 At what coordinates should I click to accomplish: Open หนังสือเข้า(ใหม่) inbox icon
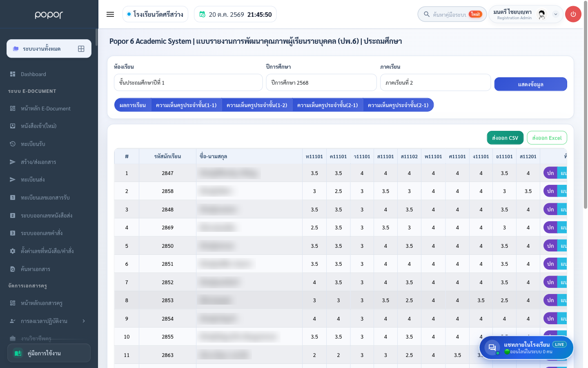(13, 126)
